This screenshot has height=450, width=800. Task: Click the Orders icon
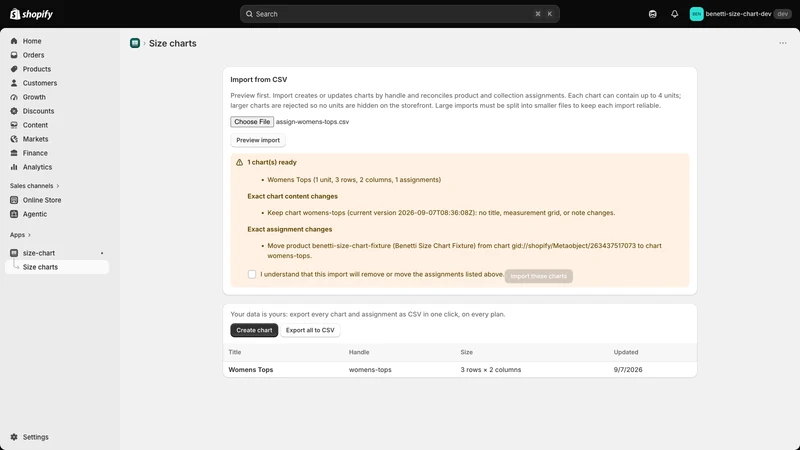point(14,55)
